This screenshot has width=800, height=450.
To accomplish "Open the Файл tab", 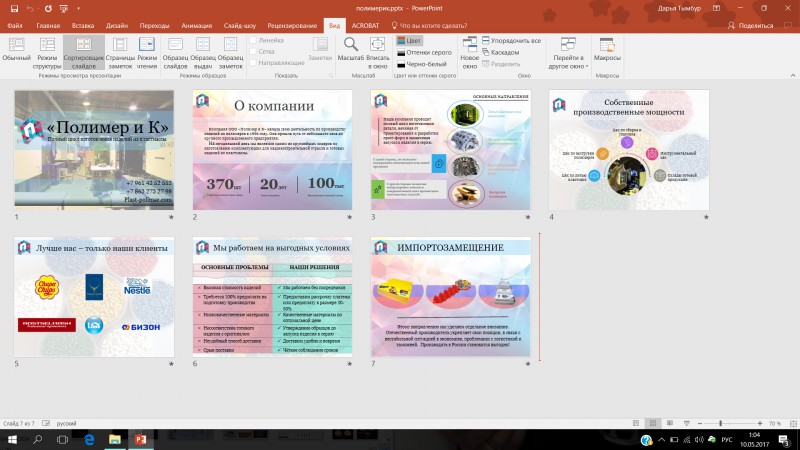I will tap(15, 26).
